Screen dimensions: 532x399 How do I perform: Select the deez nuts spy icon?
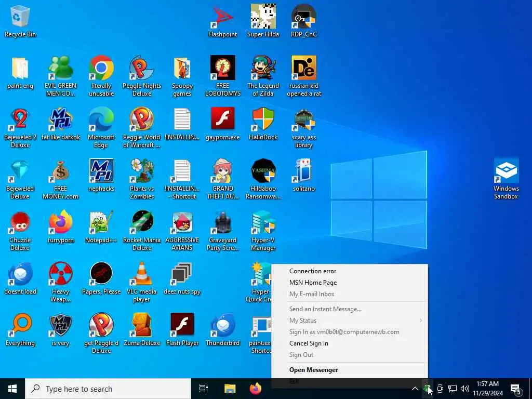(182, 278)
